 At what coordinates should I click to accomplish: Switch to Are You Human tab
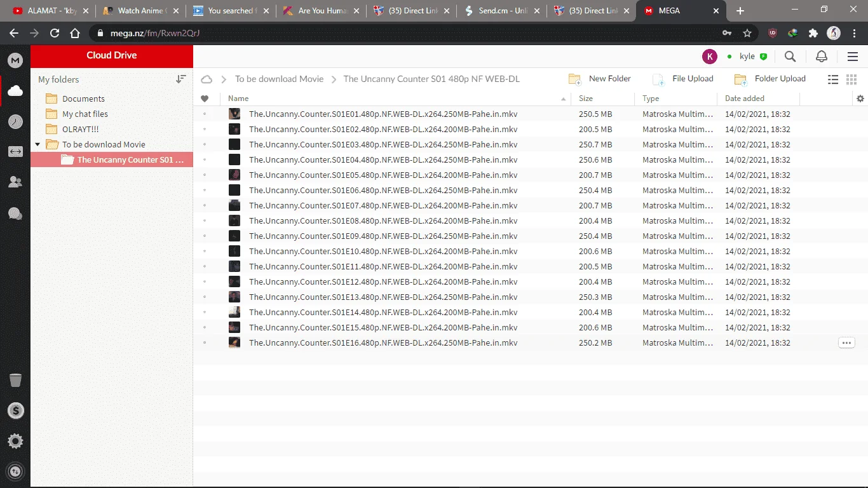[x=322, y=11]
